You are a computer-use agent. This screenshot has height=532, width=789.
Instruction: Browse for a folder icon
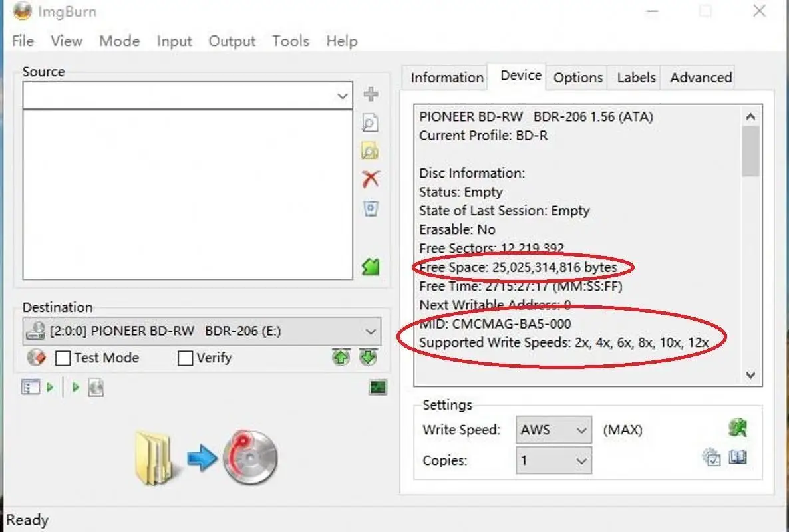click(x=371, y=150)
